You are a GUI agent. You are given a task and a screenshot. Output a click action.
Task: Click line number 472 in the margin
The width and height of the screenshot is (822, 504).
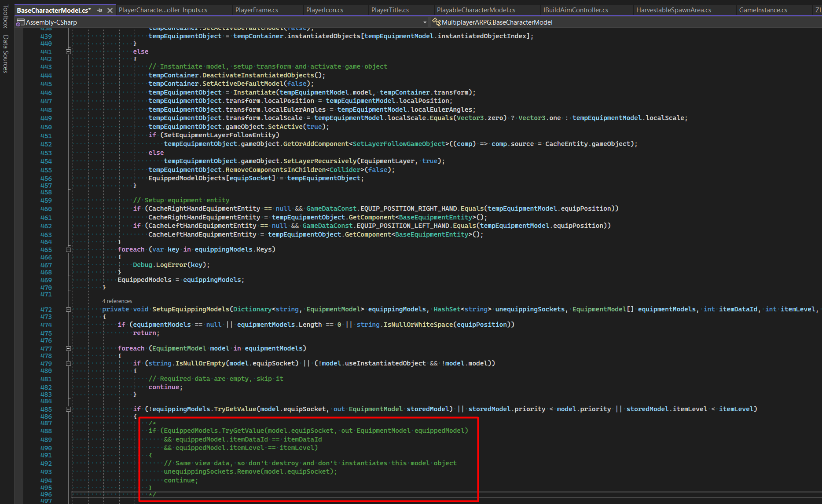coord(45,309)
